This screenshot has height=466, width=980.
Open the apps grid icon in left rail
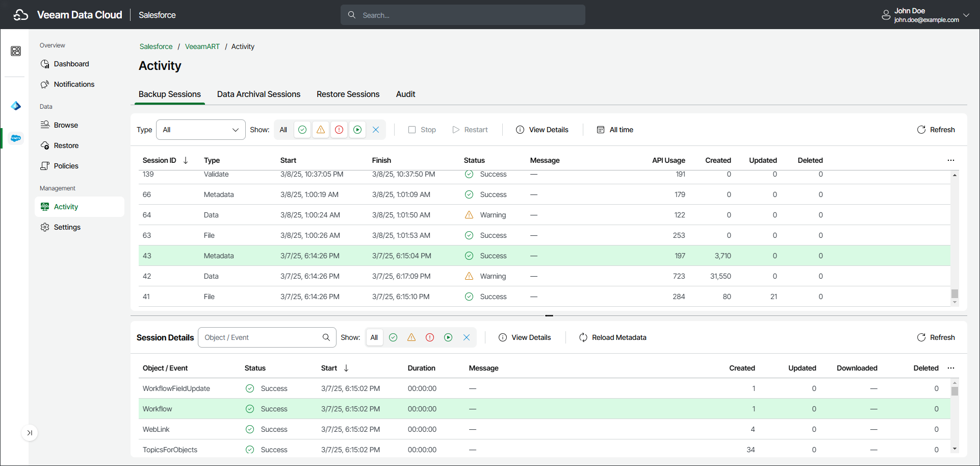click(x=16, y=51)
